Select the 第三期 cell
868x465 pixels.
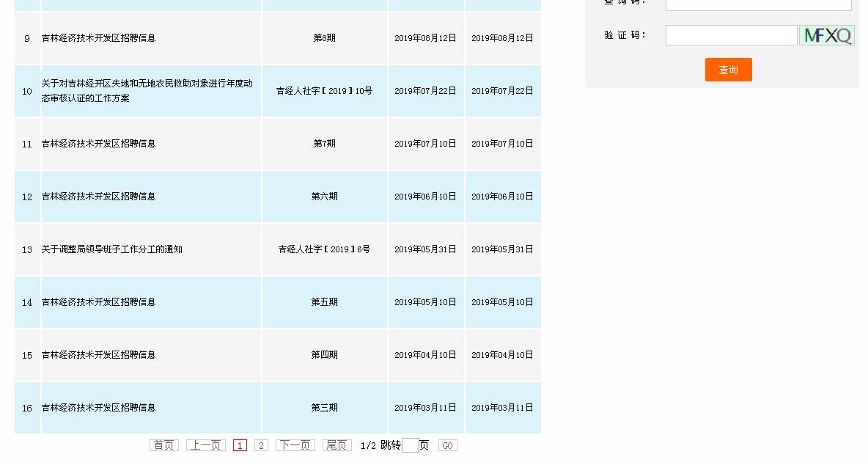[324, 408]
